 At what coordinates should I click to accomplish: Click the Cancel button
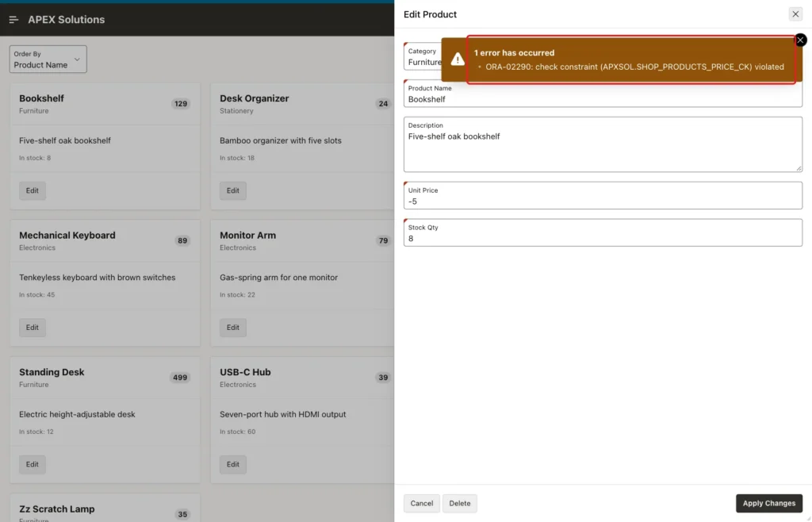[x=422, y=503]
